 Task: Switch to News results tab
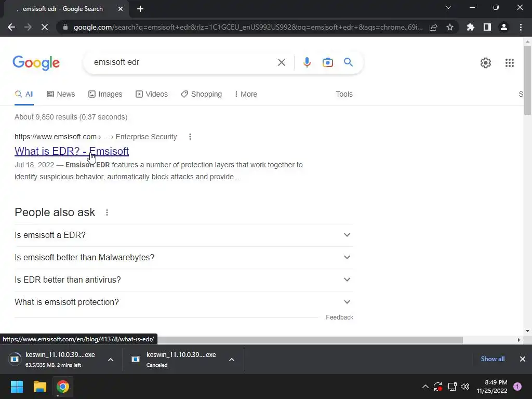(x=61, y=95)
